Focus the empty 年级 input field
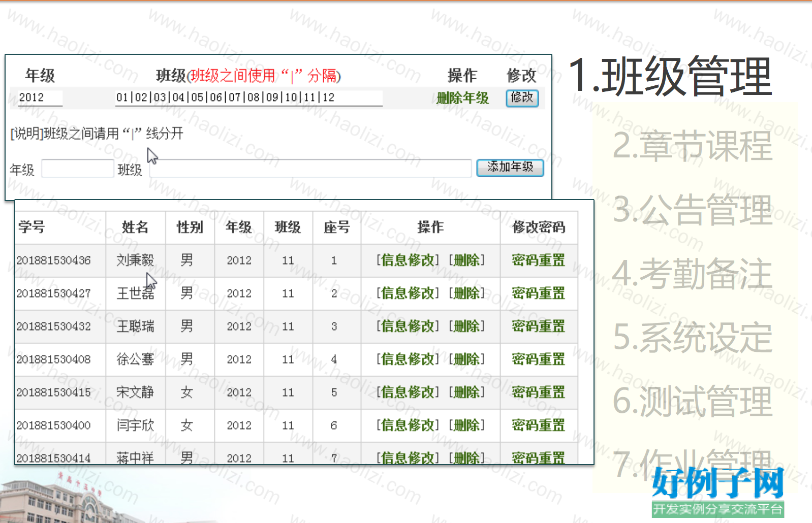The image size is (812, 523). [x=77, y=169]
